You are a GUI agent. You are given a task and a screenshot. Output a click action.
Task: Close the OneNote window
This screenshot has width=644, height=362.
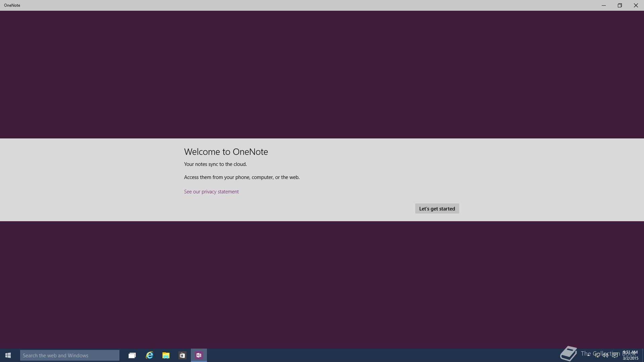point(636,5)
